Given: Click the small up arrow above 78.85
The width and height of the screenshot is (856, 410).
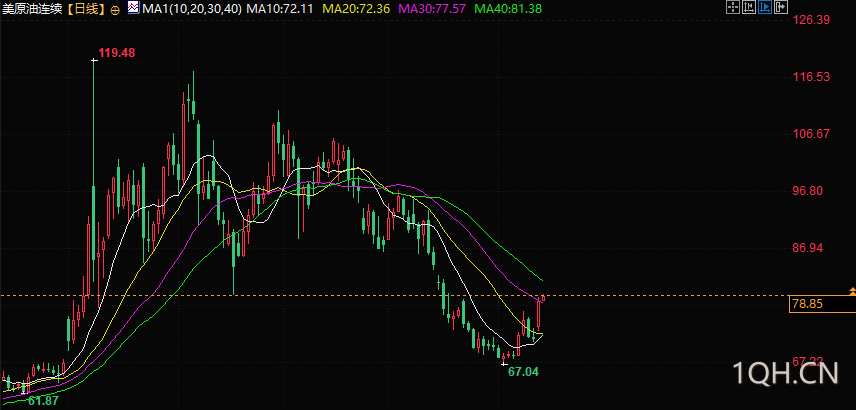Looking at the screenshot, I should coord(852,290).
